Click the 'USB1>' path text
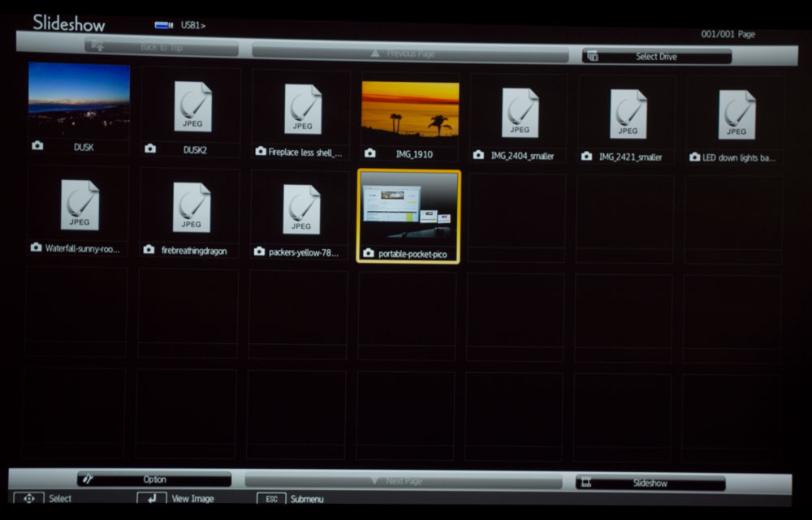Viewport: 812px width, 520px height. pos(193,25)
